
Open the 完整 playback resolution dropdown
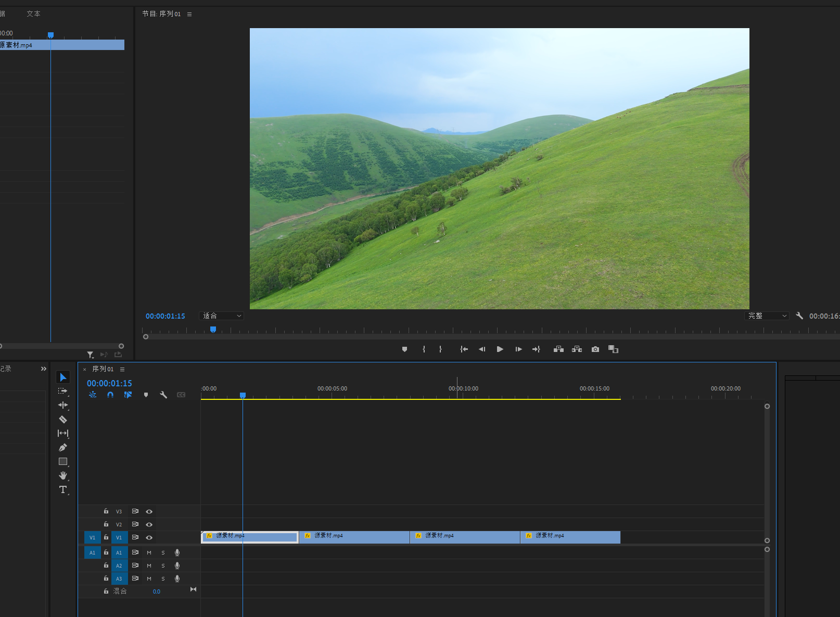tap(767, 316)
